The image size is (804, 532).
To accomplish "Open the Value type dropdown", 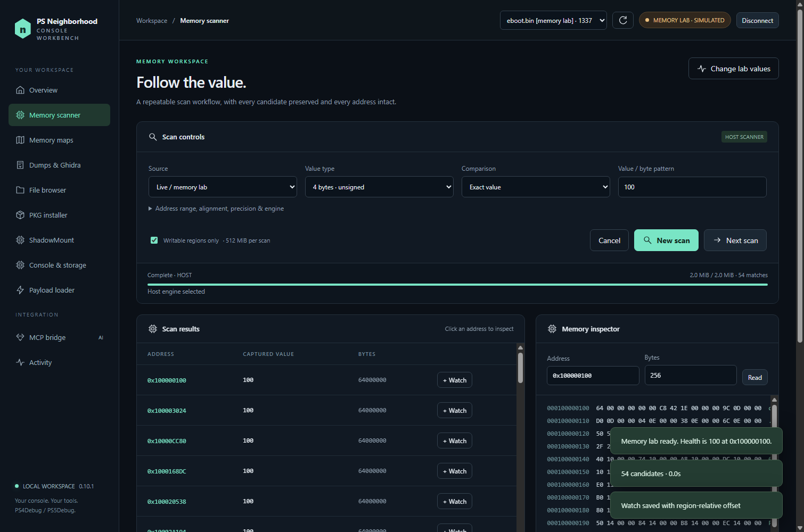I will [x=379, y=187].
